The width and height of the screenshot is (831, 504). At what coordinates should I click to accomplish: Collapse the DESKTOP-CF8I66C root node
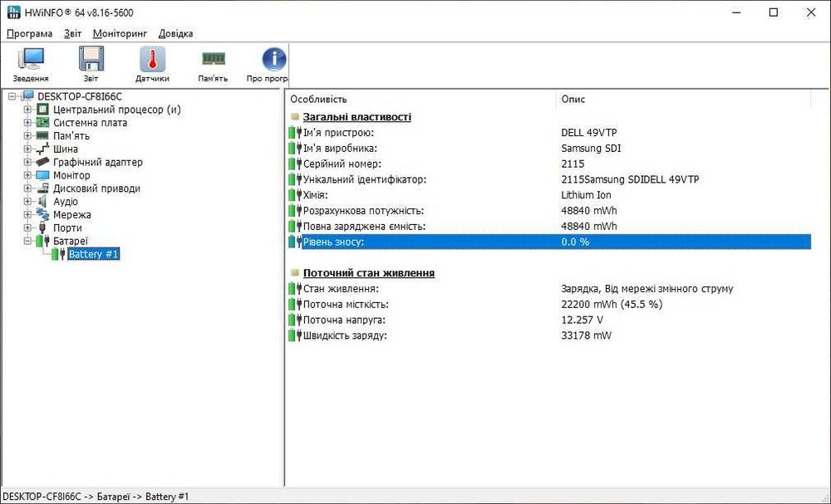12,97
